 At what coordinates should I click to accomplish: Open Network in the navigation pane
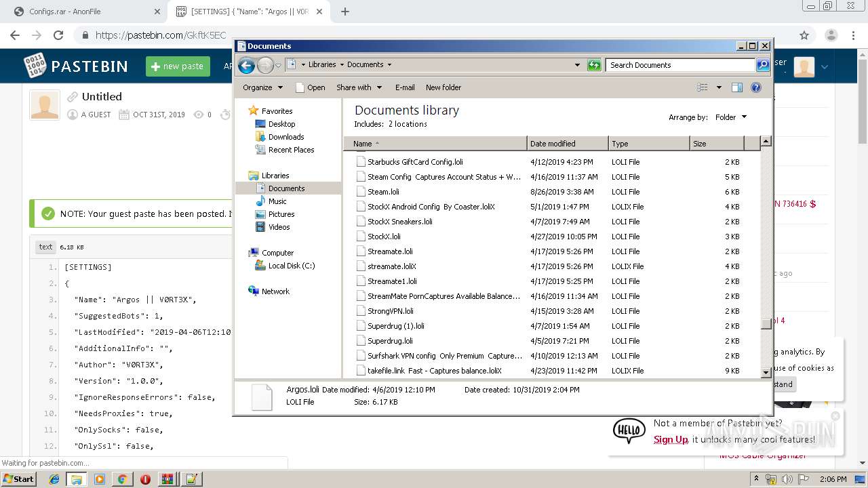click(x=275, y=291)
